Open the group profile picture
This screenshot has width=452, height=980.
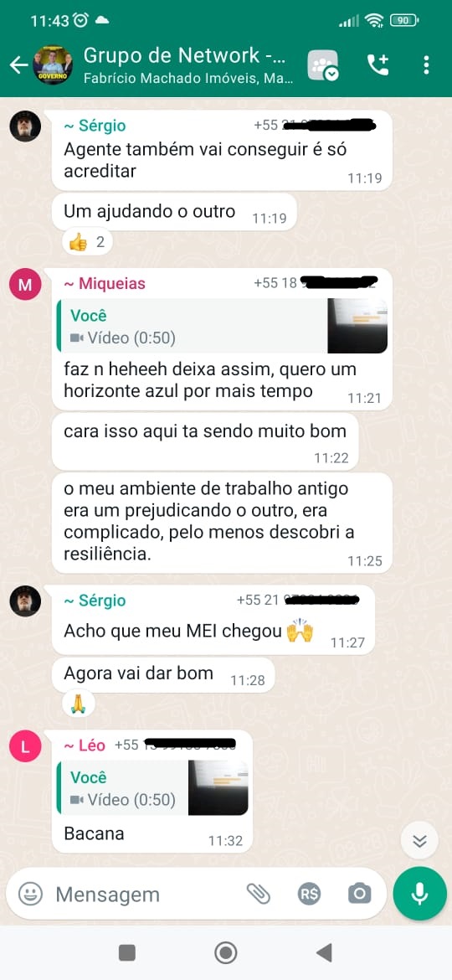[53, 65]
